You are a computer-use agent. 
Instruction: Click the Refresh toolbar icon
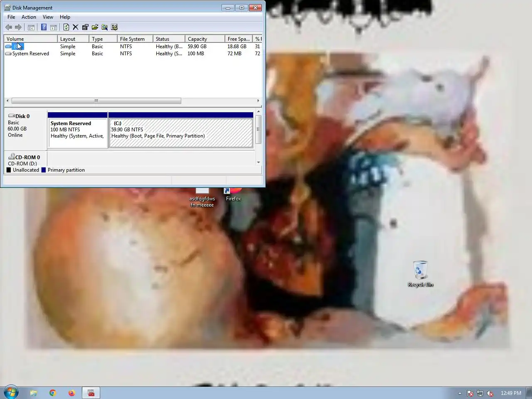pos(66,27)
